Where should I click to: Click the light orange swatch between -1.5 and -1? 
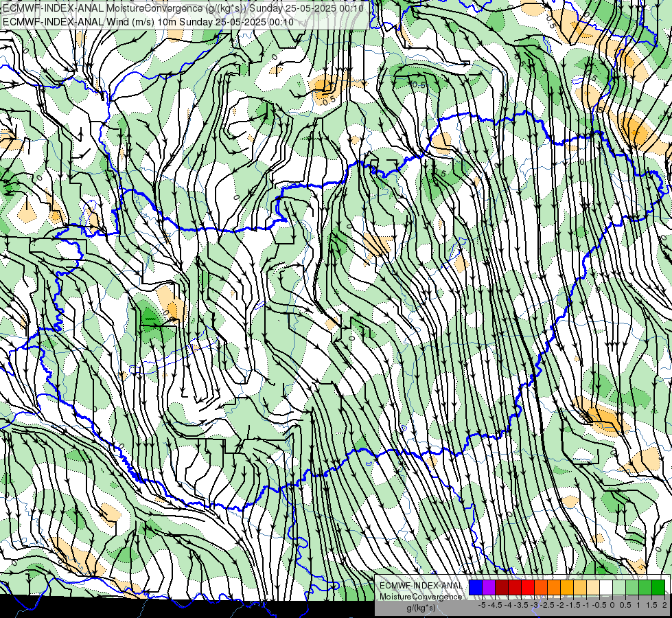(x=580, y=587)
